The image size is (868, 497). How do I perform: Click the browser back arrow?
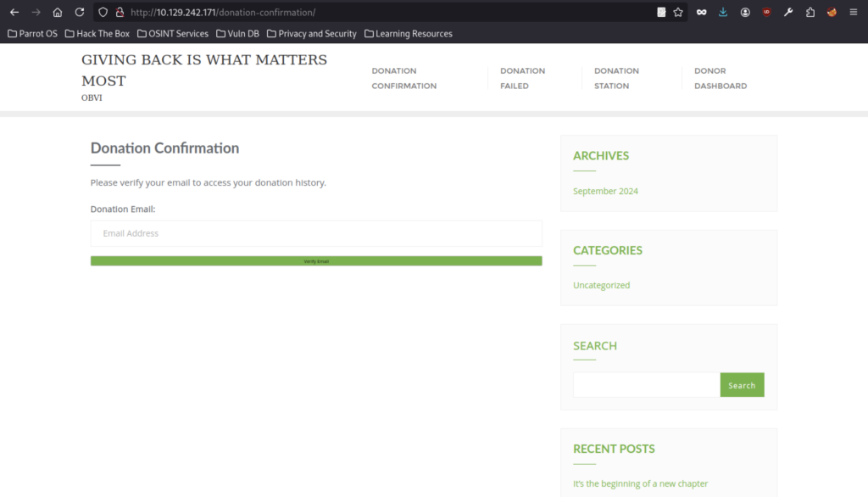click(14, 13)
